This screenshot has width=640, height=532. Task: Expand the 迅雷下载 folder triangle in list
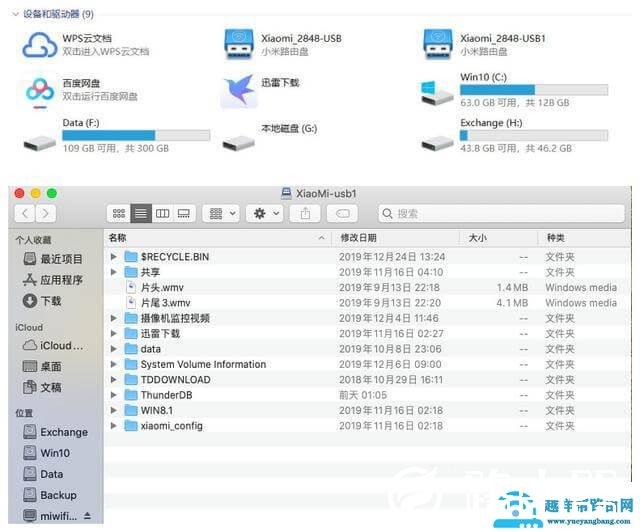click(x=113, y=334)
